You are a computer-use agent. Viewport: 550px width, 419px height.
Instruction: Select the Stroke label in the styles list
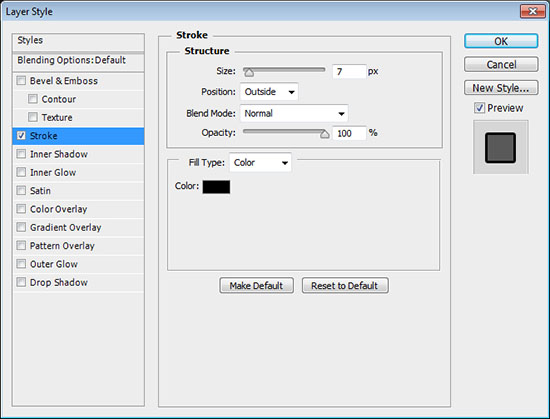click(43, 136)
